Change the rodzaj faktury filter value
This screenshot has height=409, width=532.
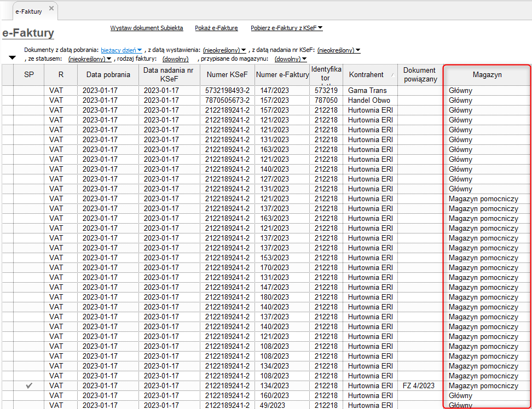(x=175, y=59)
